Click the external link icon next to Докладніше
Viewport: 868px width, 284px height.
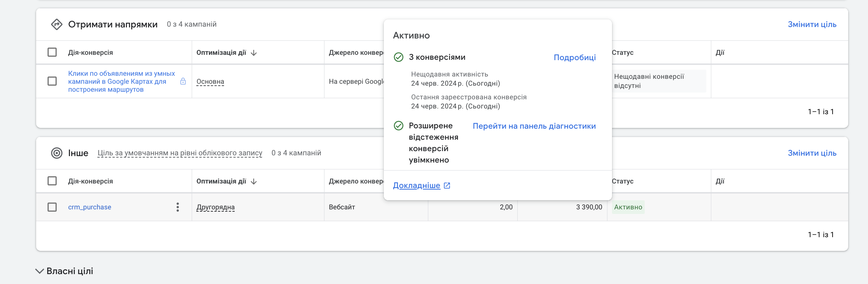pos(447,185)
